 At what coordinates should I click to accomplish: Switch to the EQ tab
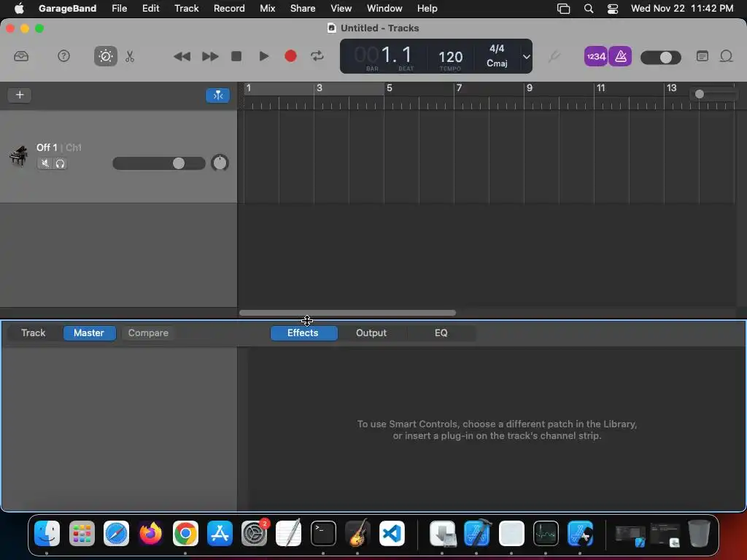[x=441, y=332]
